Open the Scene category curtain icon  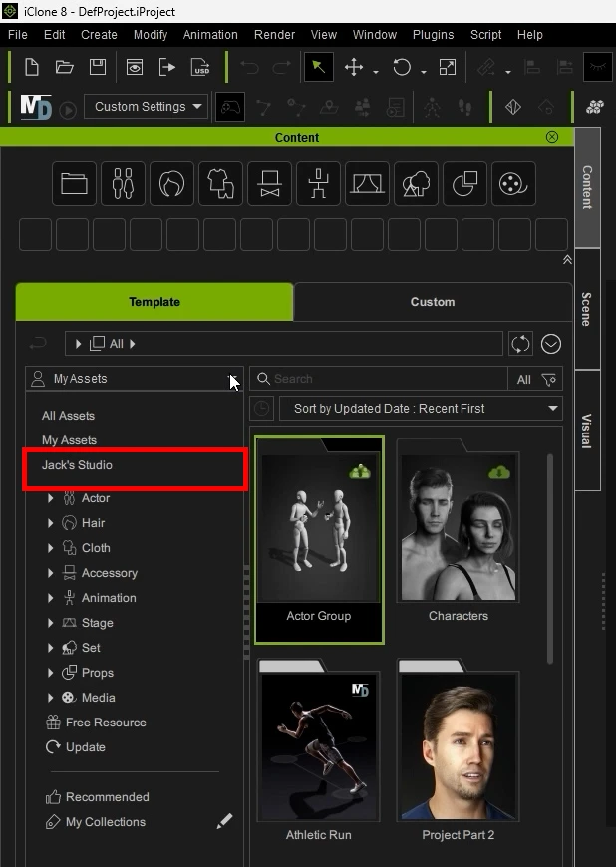pos(367,184)
